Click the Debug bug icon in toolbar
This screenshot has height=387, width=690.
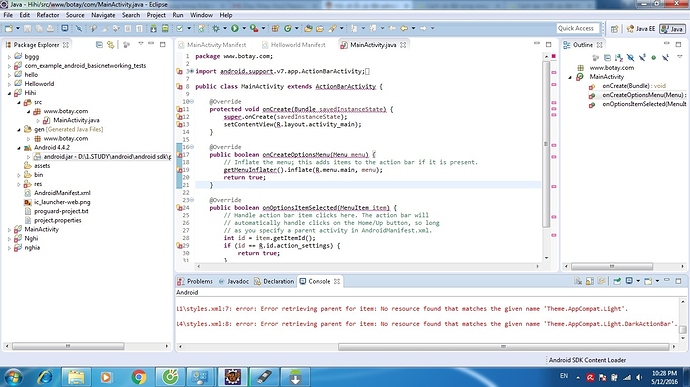[216, 28]
